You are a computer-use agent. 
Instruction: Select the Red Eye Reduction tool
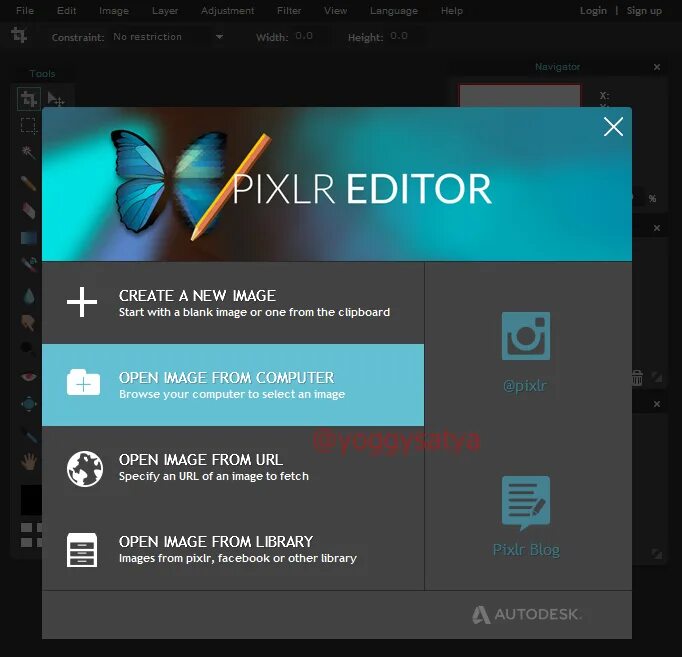point(29,377)
